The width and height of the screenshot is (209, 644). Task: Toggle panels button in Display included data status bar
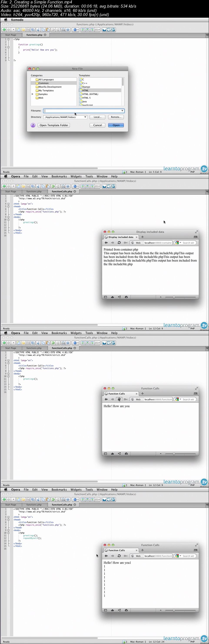click(x=106, y=297)
